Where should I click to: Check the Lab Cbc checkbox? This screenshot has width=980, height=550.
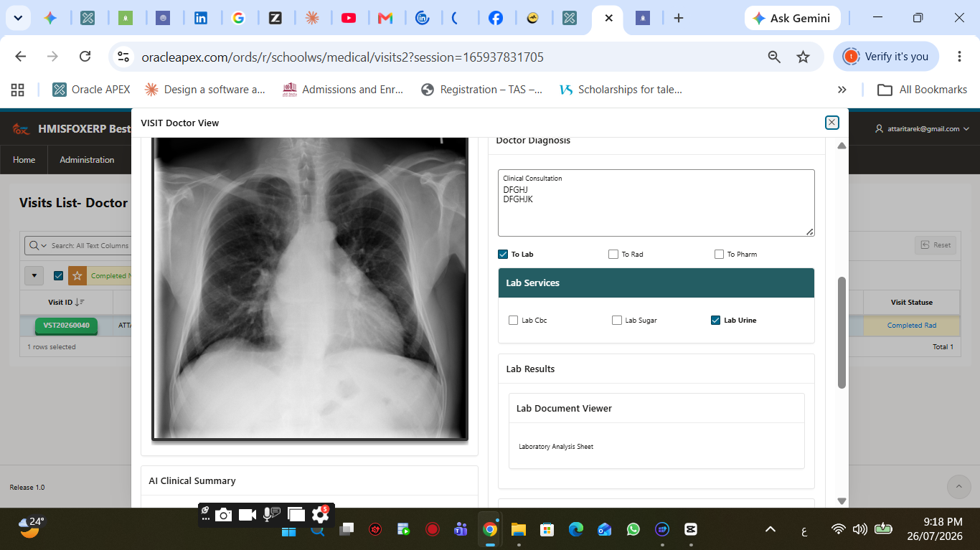pyautogui.click(x=514, y=321)
